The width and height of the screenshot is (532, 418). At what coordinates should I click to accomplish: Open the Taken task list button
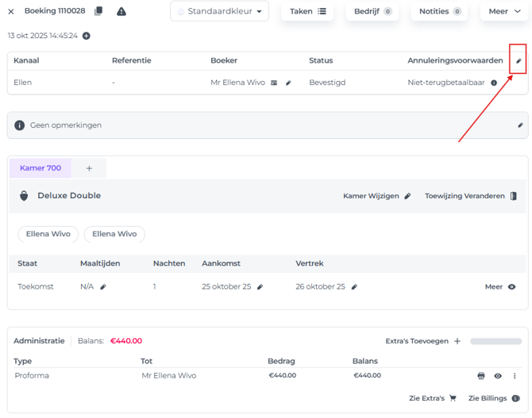[x=307, y=11]
